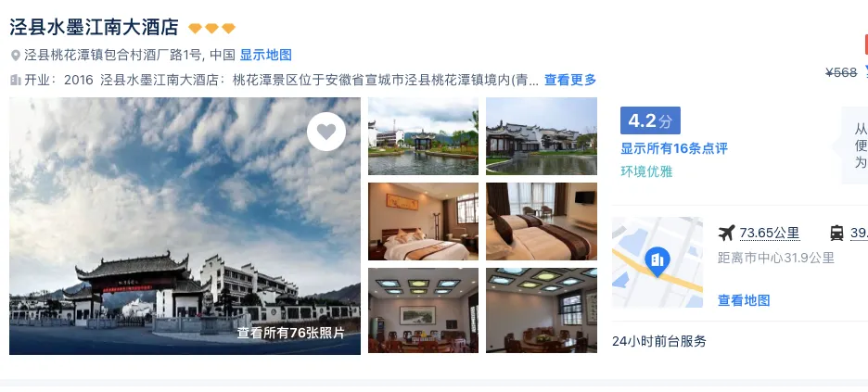Viewport: 868px width, 392px height.
Task: Click the 4.2分 rating score badge
Action: 650,120
